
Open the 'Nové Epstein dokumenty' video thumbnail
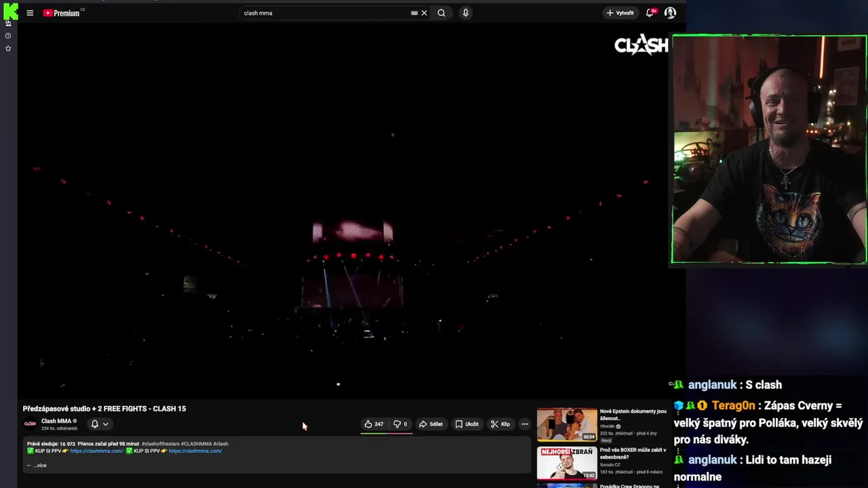pyautogui.click(x=567, y=424)
